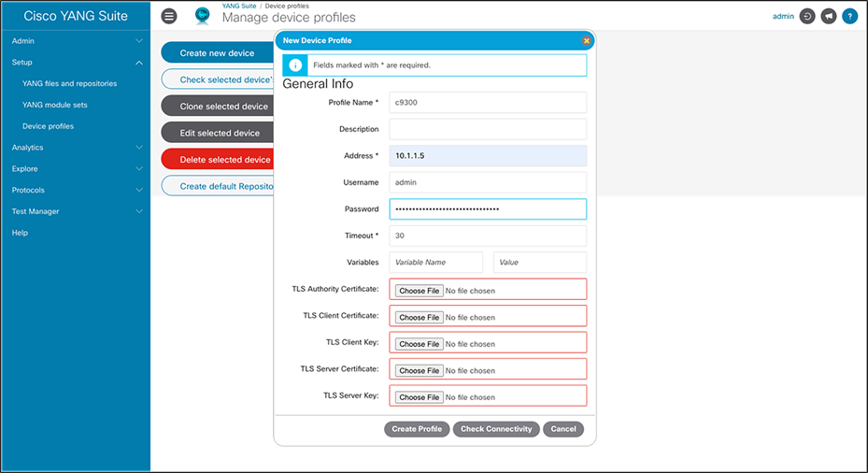Click the info icon in required fields notice
This screenshot has height=473, width=868.
(x=295, y=65)
